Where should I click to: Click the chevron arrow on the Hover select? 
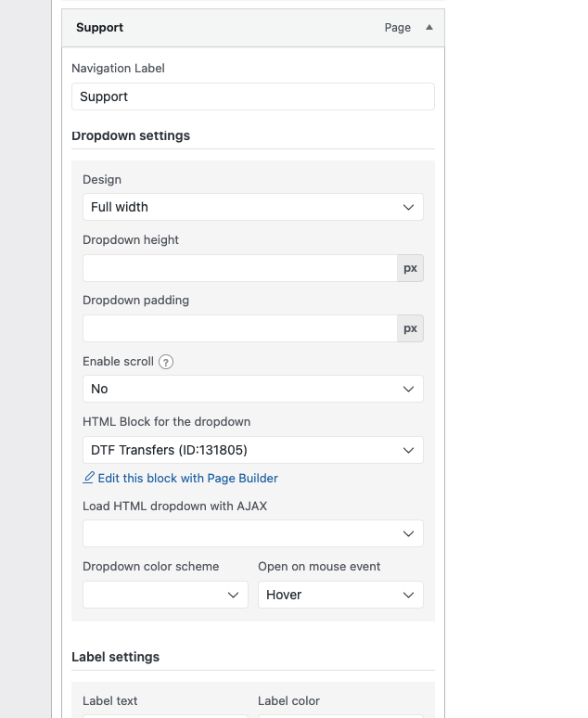point(408,596)
